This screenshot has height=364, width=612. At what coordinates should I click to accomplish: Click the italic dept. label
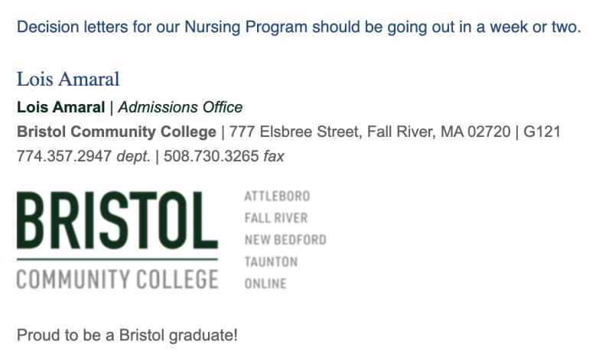(x=133, y=157)
